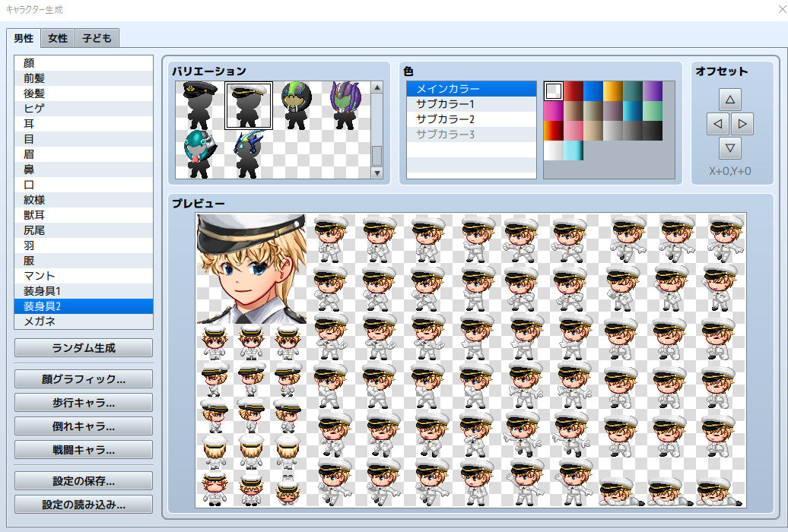This screenshot has height=532, width=788.
Task: Open 戦闘キャラ... export
Action: tap(84, 450)
